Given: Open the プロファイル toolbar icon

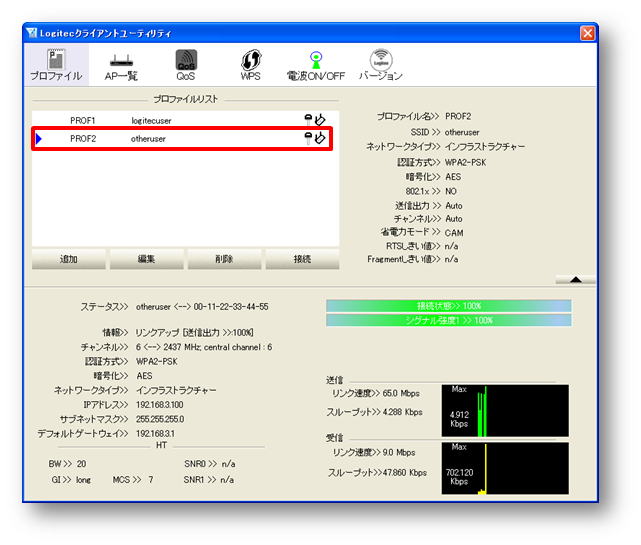Looking at the screenshot, I should coord(56,65).
